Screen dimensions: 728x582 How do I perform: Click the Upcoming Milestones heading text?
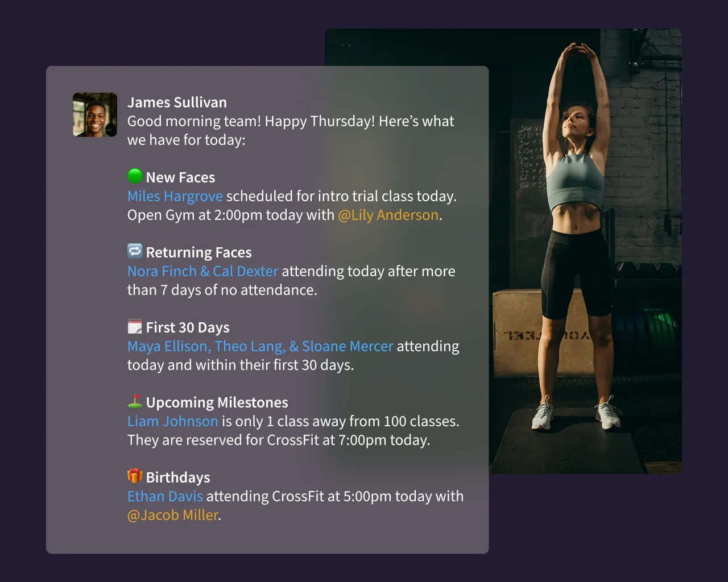point(217,402)
